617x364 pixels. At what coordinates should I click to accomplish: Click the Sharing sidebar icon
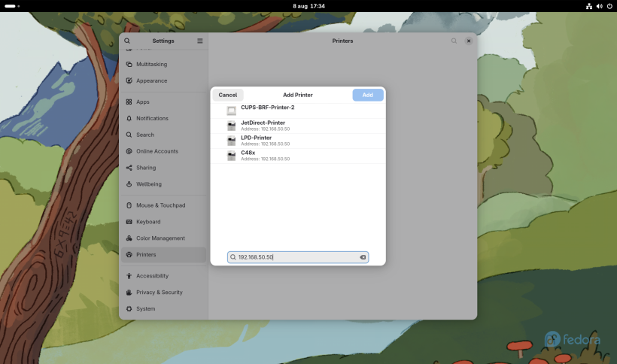point(129,168)
